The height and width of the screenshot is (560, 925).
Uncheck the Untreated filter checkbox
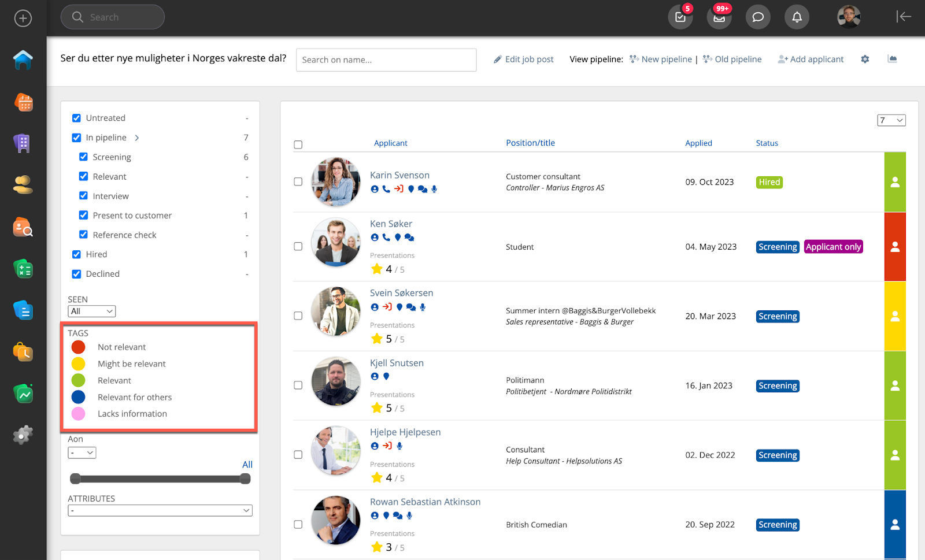[76, 118]
